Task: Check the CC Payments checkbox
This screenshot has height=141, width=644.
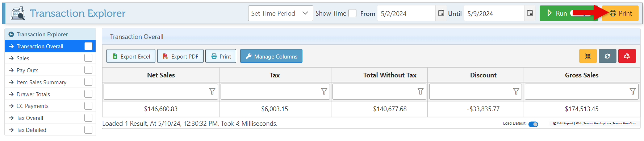Action: click(88, 106)
